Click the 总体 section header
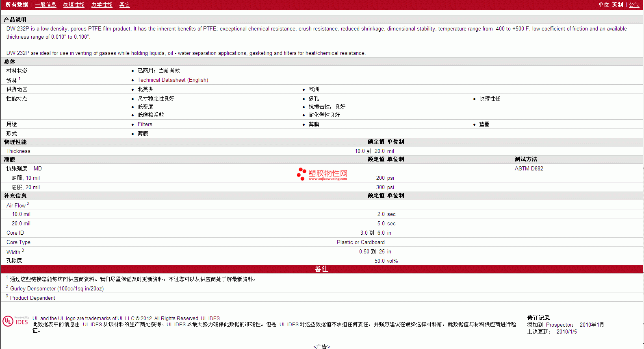 coord(9,62)
